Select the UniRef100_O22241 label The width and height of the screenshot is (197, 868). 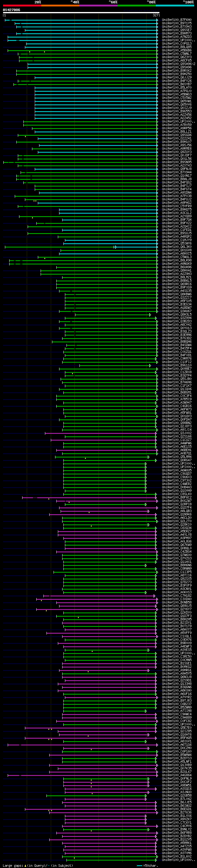[x=177, y=139]
